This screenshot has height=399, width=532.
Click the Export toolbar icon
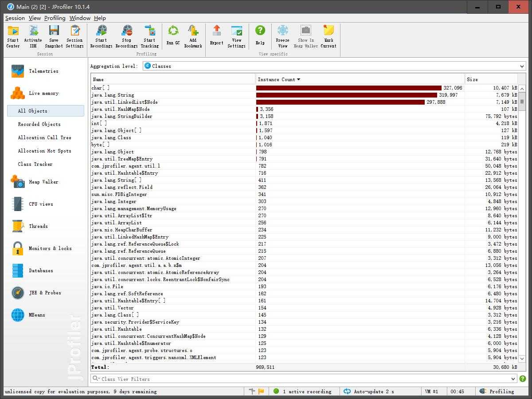216,35
